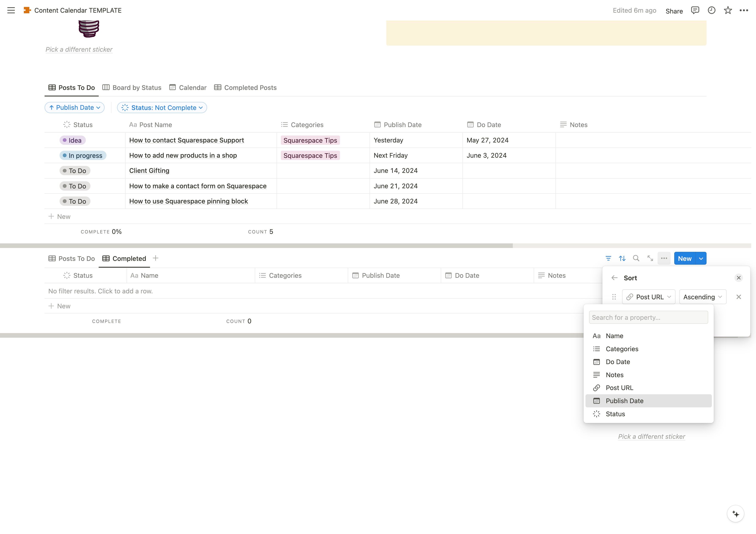The height and width of the screenshot is (534, 756).
Task: Star this page as favorite
Action: 728,10
